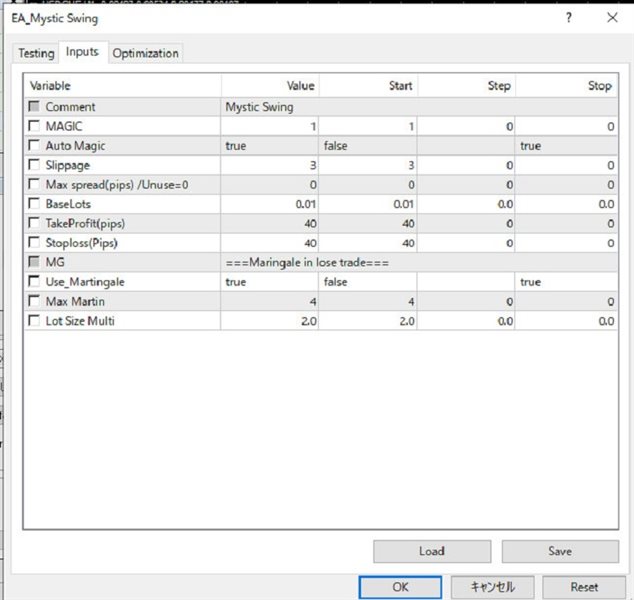Click the grayed MG row checkbox
634x600 pixels.
click(34, 262)
